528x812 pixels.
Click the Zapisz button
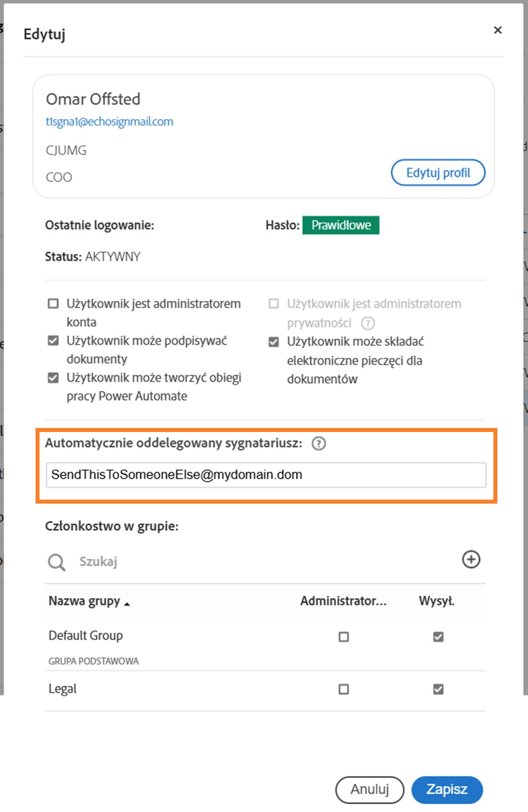pos(447,789)
